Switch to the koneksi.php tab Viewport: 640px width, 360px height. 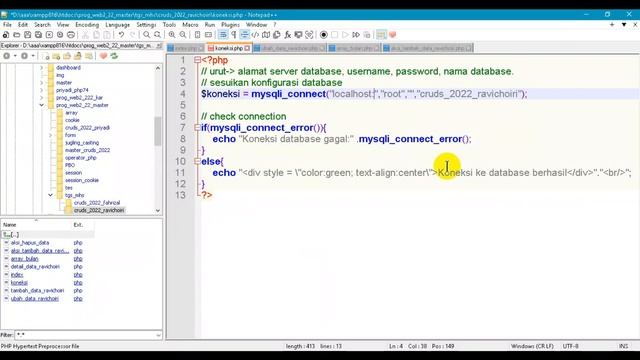[228, 48]
